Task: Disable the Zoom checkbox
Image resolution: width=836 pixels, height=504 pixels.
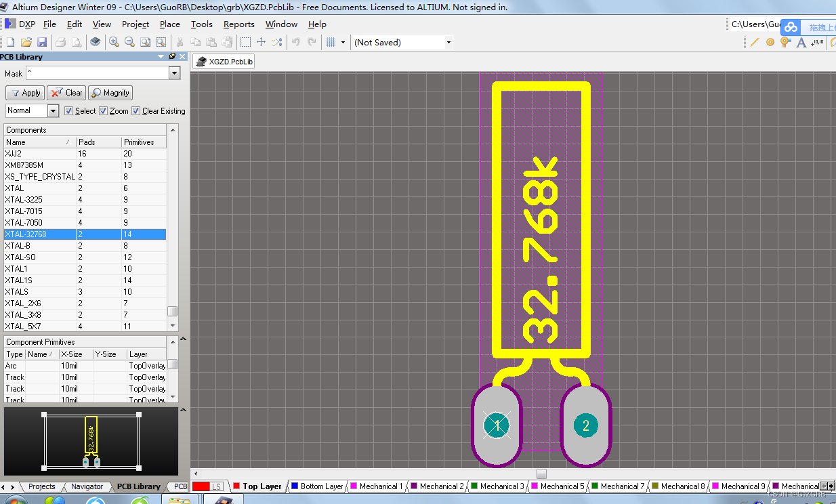Action: click(103, 110)
